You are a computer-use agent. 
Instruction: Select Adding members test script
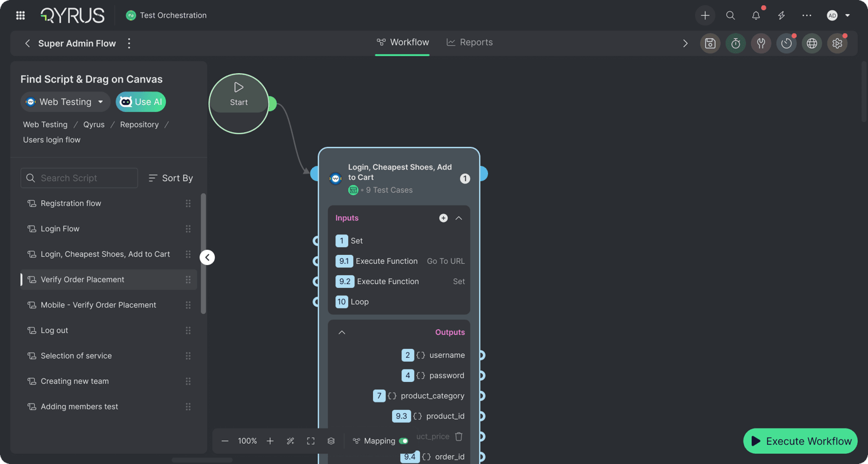(109, 407)
